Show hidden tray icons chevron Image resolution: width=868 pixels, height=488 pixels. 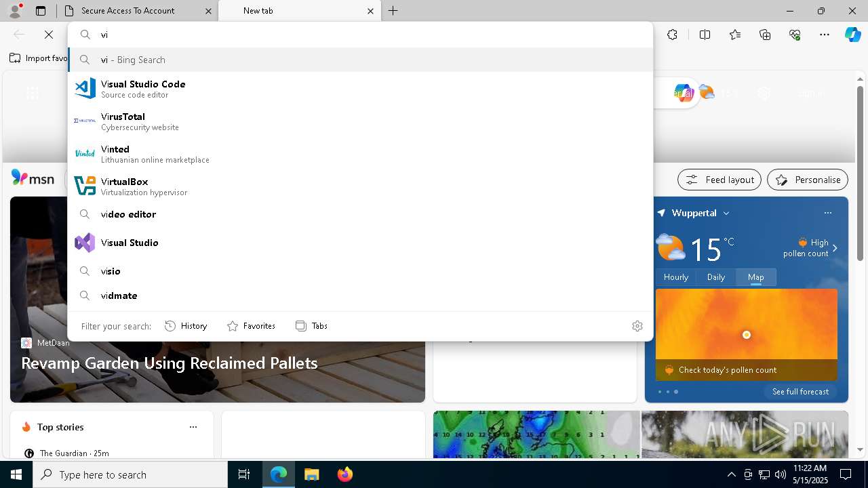coord(731,474)
